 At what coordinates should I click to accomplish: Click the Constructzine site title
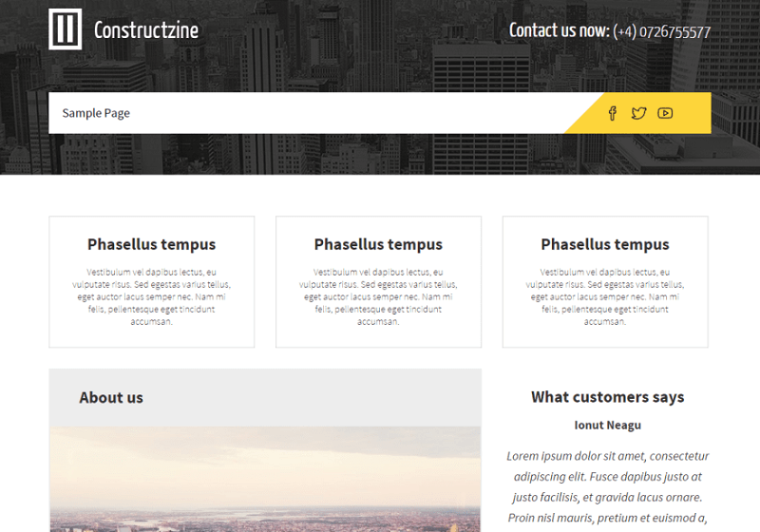click(x=146, y=30)
